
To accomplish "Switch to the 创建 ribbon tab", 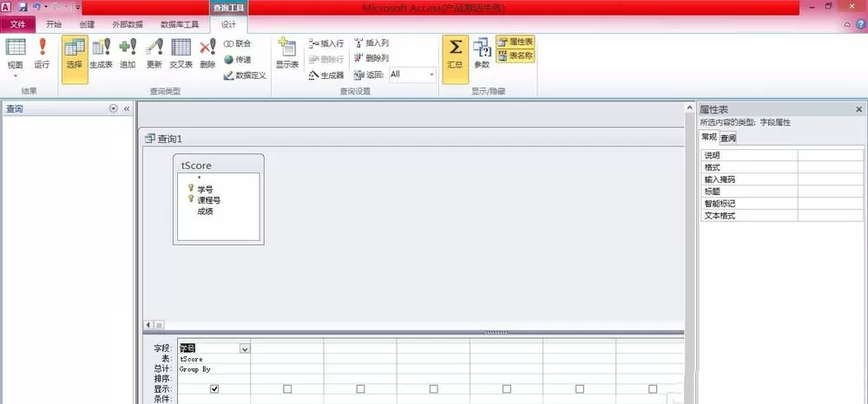I will 87,24.
